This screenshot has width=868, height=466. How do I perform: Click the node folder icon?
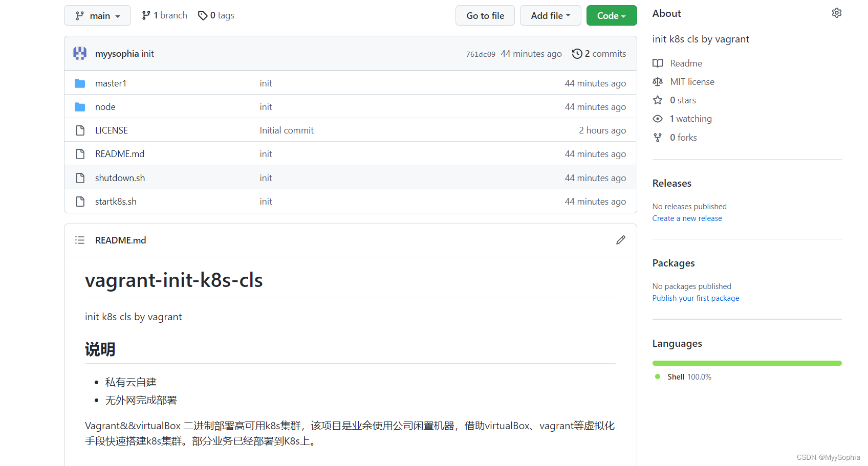click(80, 106)
